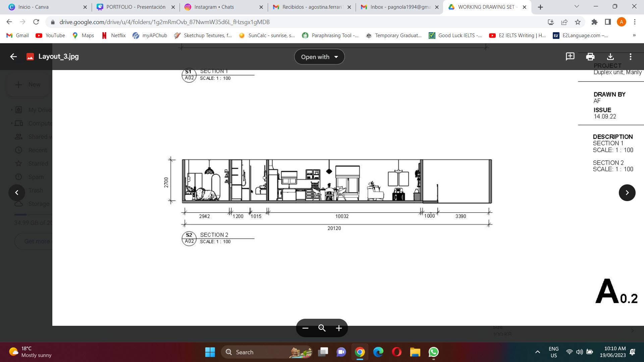Open the Sketchup Textures bookmark
This screenshot has height=362, width=644.
[203, 36]
